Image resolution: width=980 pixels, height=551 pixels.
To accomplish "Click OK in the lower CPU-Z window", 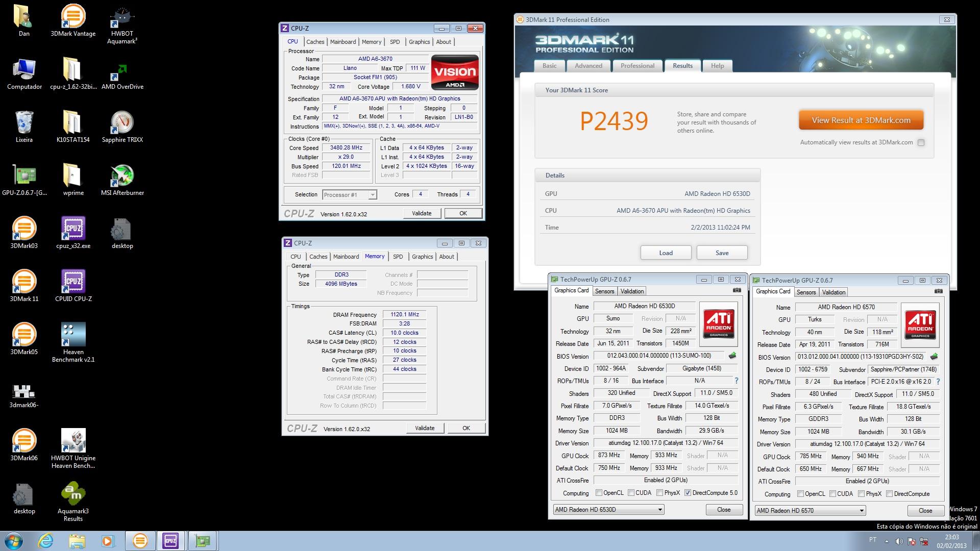I will click(466, 428).
